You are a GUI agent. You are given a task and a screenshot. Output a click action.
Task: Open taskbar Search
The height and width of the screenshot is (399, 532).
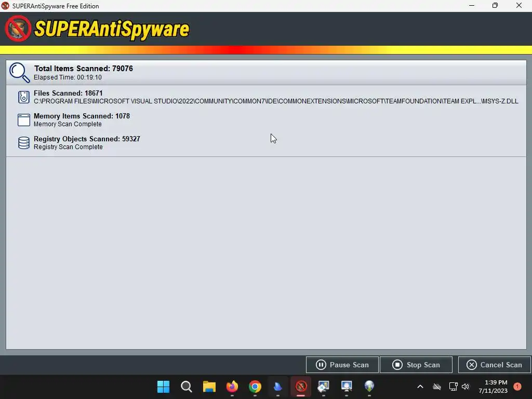tap(187, 387)
